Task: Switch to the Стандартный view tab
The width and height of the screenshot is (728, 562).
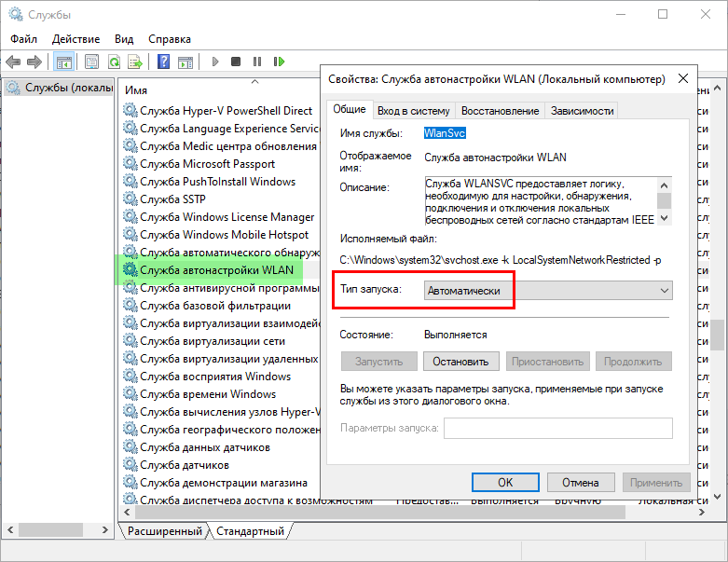Action: click(x=250, y=531)
